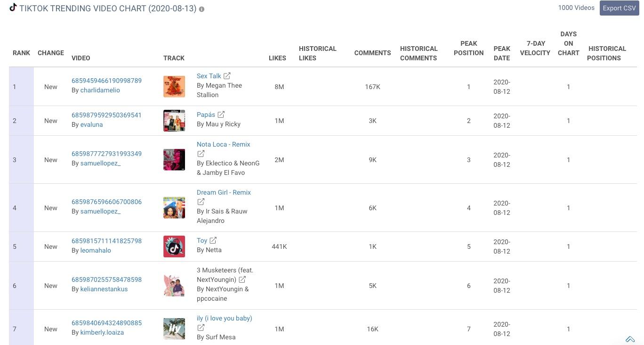Click the Sex Talk album thumbnail

[174, 87]
